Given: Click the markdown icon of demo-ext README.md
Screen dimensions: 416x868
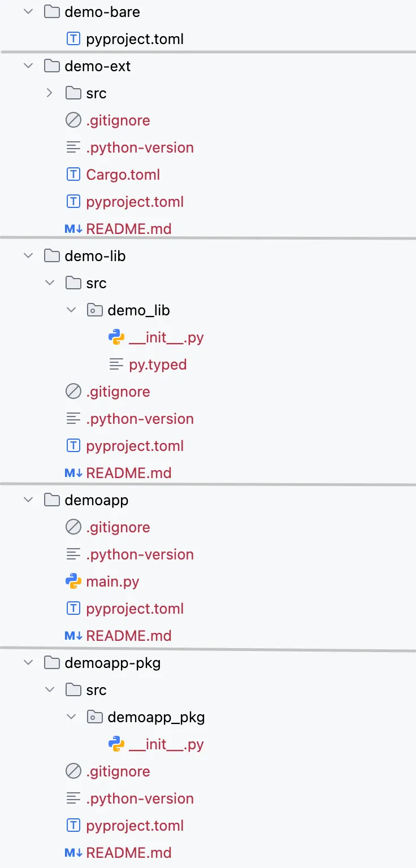Looking at the screenshot, I should point(73,229).
